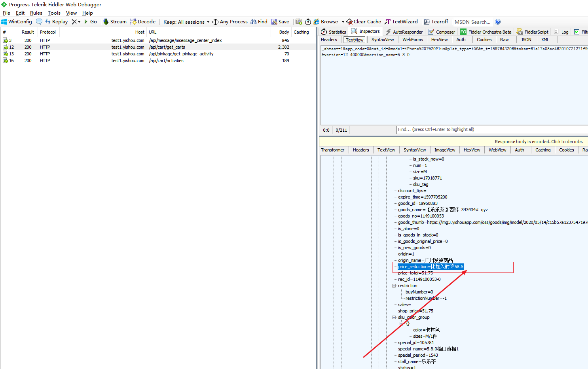Replay the selected sessions
Viewport: 588px width, 369px height.
point(56,22)
